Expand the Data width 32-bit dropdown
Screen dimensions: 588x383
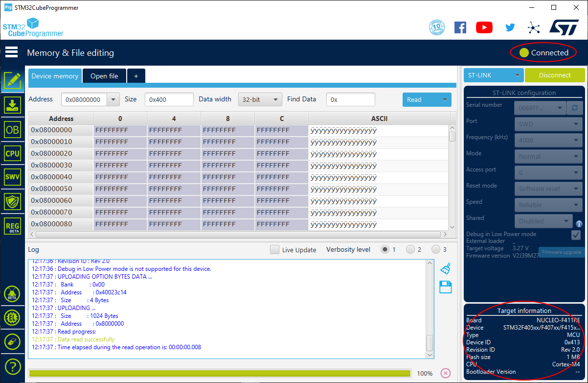[260, 99]
